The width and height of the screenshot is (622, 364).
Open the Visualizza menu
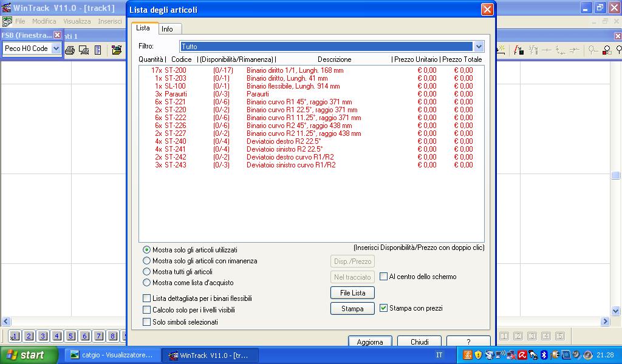pos(77,21)
